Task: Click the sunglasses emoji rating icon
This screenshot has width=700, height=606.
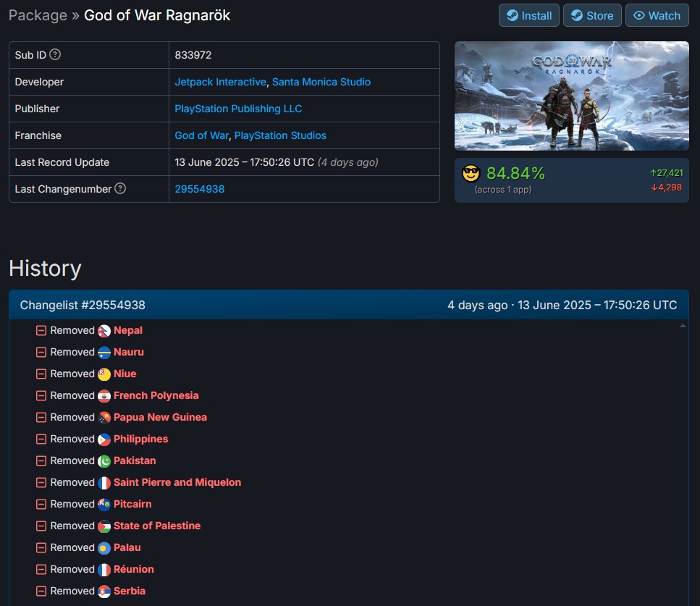Action: (x=471, y=173)
